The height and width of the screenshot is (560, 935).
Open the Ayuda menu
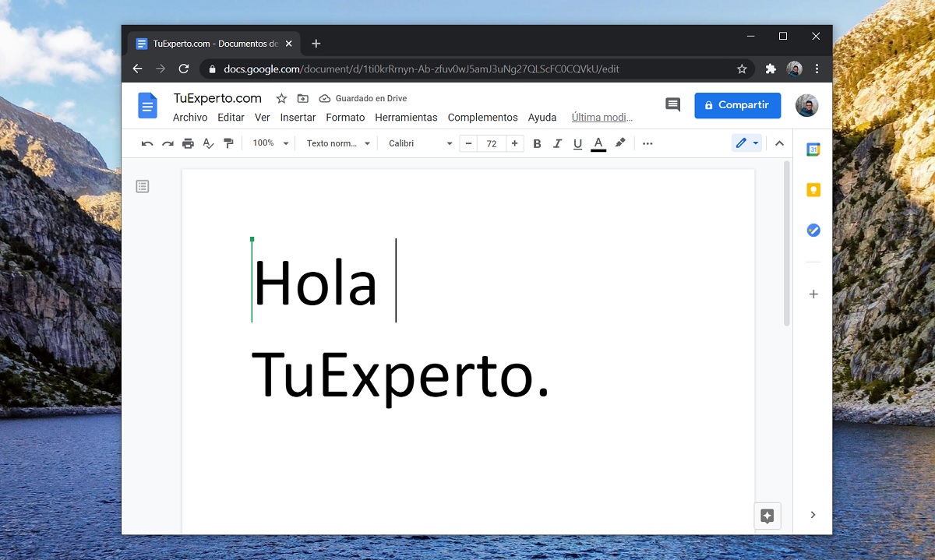pos(542,118)
